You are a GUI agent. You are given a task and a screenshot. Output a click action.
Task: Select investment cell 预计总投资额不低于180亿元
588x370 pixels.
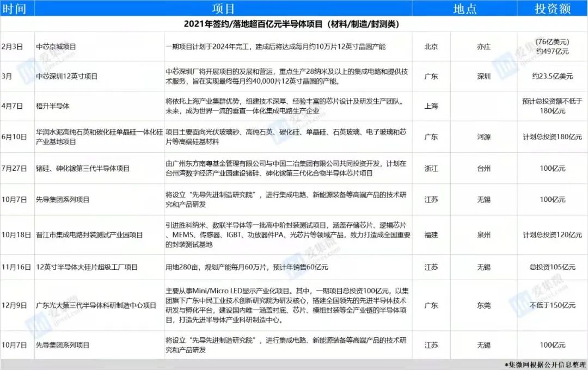point(553,106)
